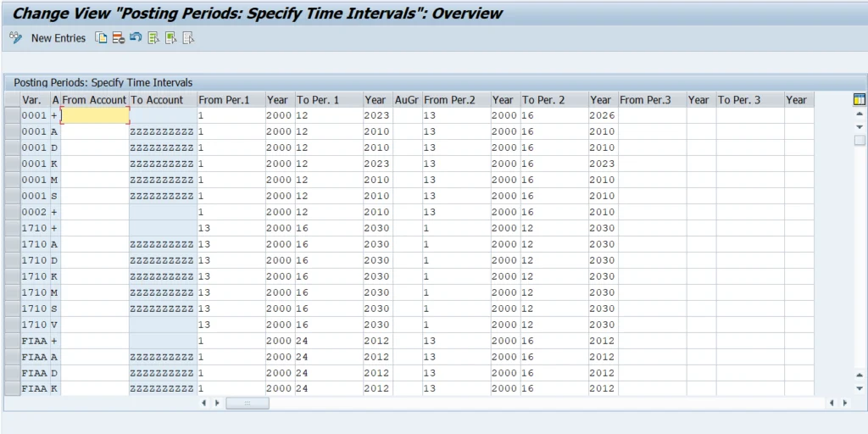This screenshot has width=868, height=434.
Task: Click the Deselect All icon
Action: point(189,38)
